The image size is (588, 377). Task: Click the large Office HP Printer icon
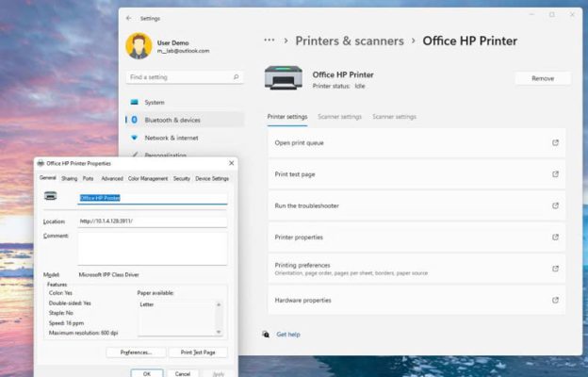(x=284, y=77)
